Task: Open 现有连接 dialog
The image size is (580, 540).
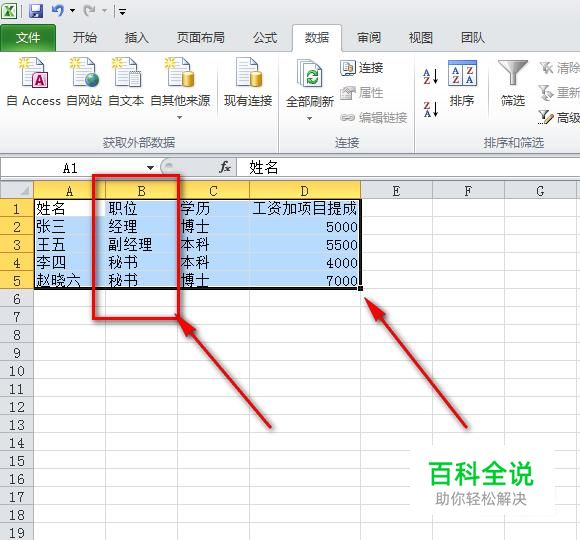Action: (x=248, y=82)
